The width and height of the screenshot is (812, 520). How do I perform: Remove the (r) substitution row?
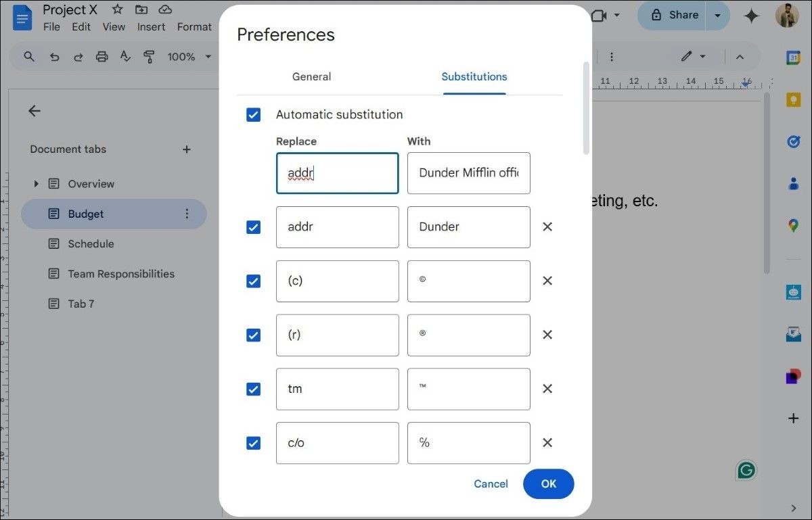click(547, 335)
